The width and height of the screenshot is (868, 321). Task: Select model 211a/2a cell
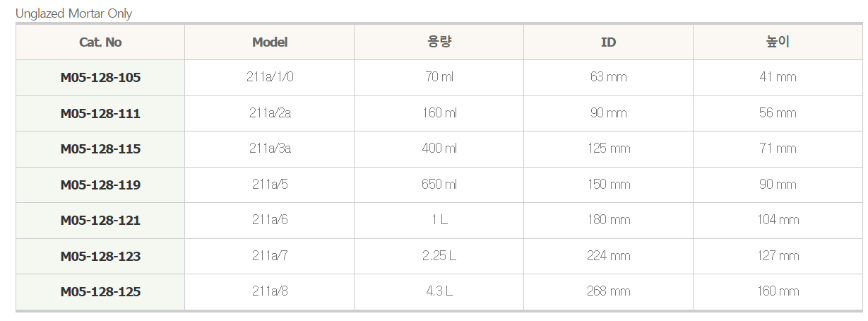[270, 114]
